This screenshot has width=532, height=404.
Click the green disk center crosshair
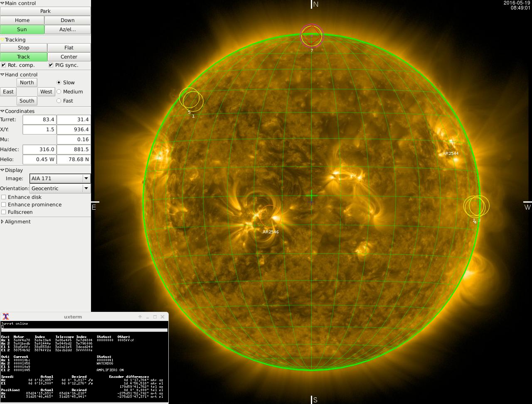pos(311,196)
